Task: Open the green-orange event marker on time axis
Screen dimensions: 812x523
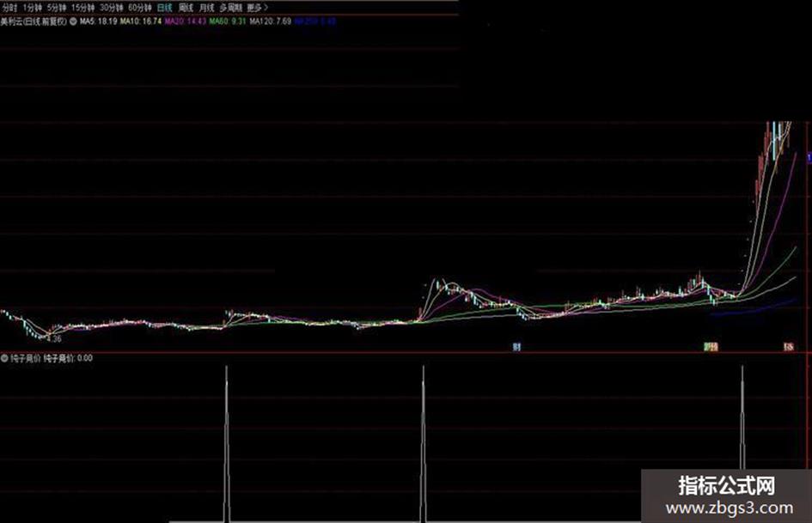Action: tap(711, 347)
